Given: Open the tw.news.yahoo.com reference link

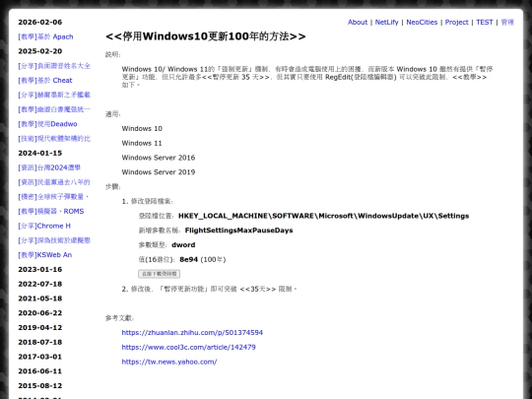Looking at the screenshot, I should 169,362.
